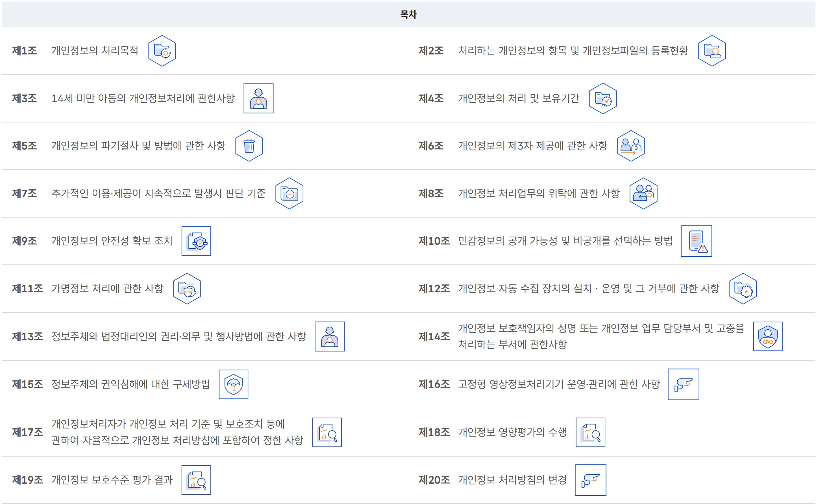Viewport: 816px width, 504px height.
Task: Click the third-party people icon beside 제6조
Action: tap(630, 146)
